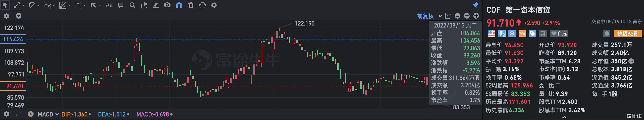Click the ellipsis beside 总市值

pyautogui.click(x=631, y=61)
